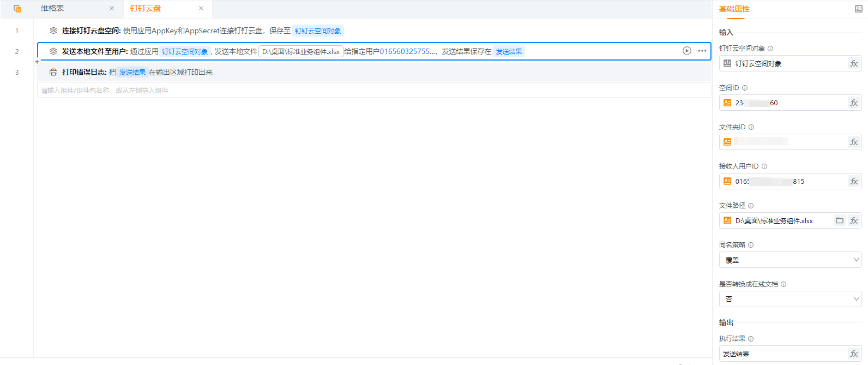Select the 基础属性 panel tab
Screen dimensions: 868x365
click(x=734, y=9)
